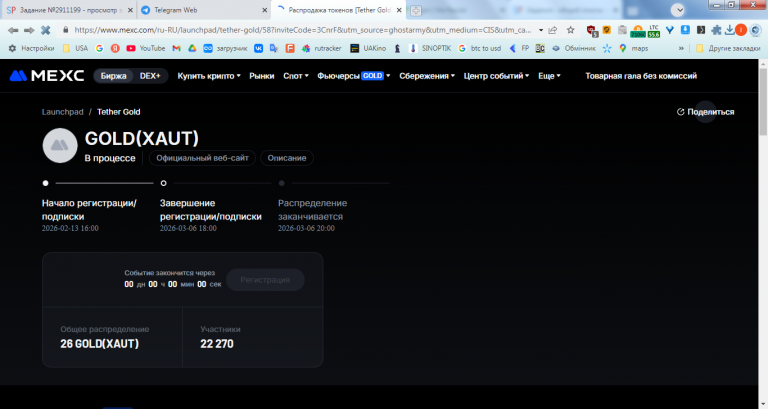
Task: Click the orange profile avatar icon
Action: click(741, 30)
